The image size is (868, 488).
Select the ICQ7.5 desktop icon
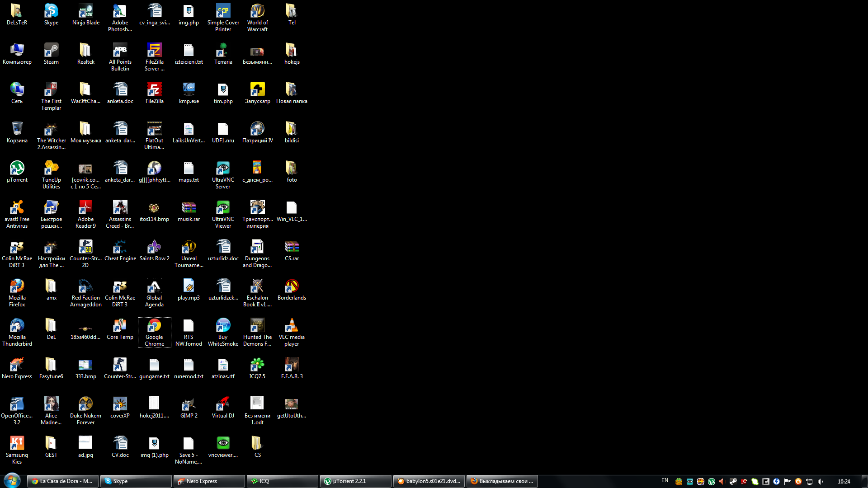(x=257, y=368)
